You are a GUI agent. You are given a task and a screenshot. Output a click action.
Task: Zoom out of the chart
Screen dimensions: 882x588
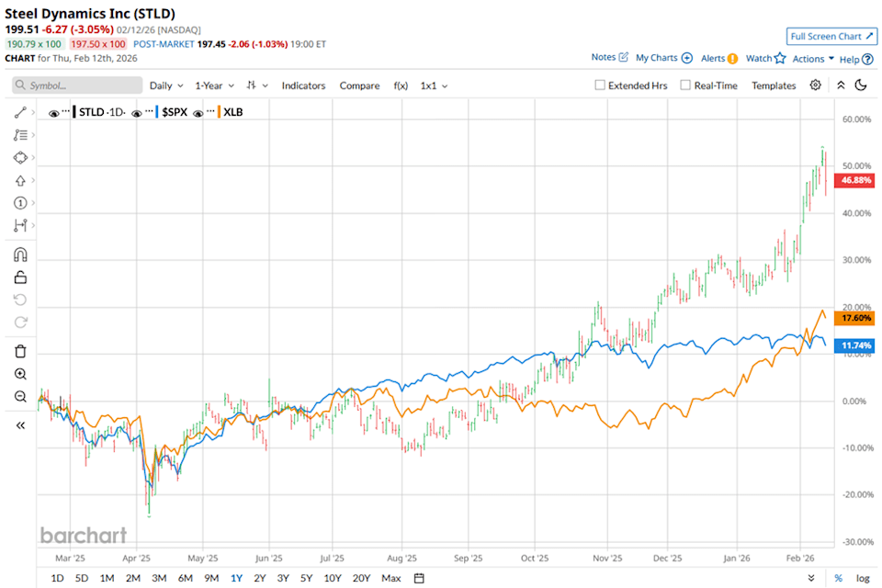point(20,397)
